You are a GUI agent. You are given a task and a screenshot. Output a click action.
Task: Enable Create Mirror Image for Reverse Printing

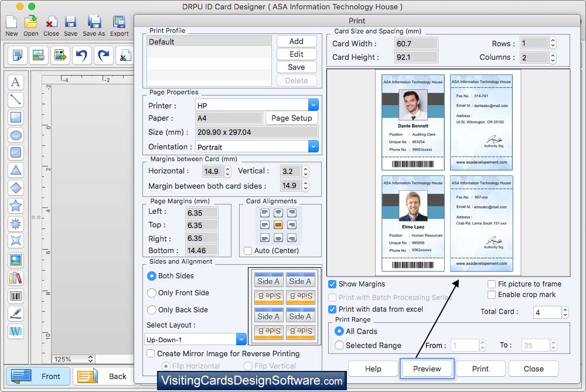pos(151,353)
